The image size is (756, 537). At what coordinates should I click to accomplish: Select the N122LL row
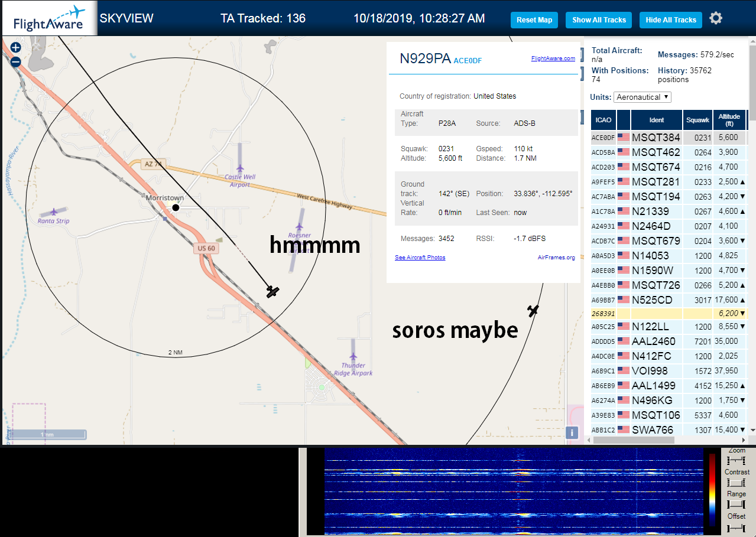pyautogui.click(x=669, y=327)
